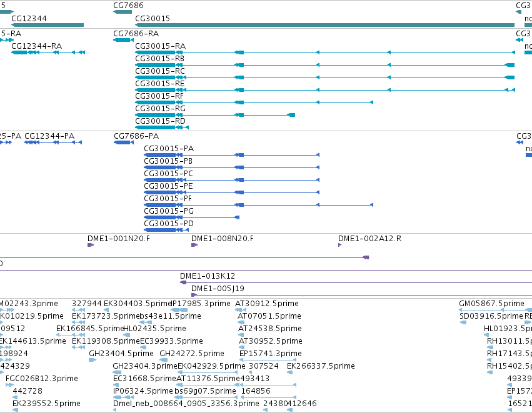This screenshot has height=413, width=532.
Task: Select EST EK042929.5prime
Action: [211, 366]
